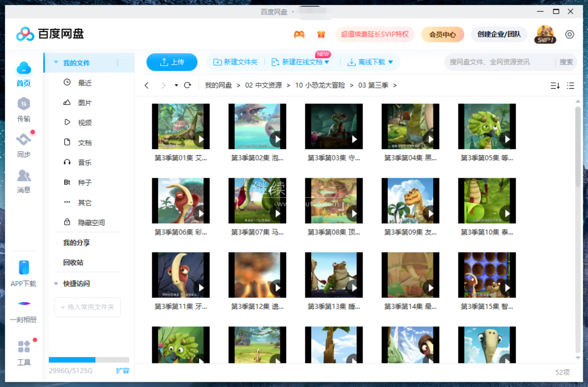The width and height of the screenshot is (588, 387).
Task: Expand the 新建在线文档 dropdown arrow
Action: pyautogui.click(x=327, y=62)
